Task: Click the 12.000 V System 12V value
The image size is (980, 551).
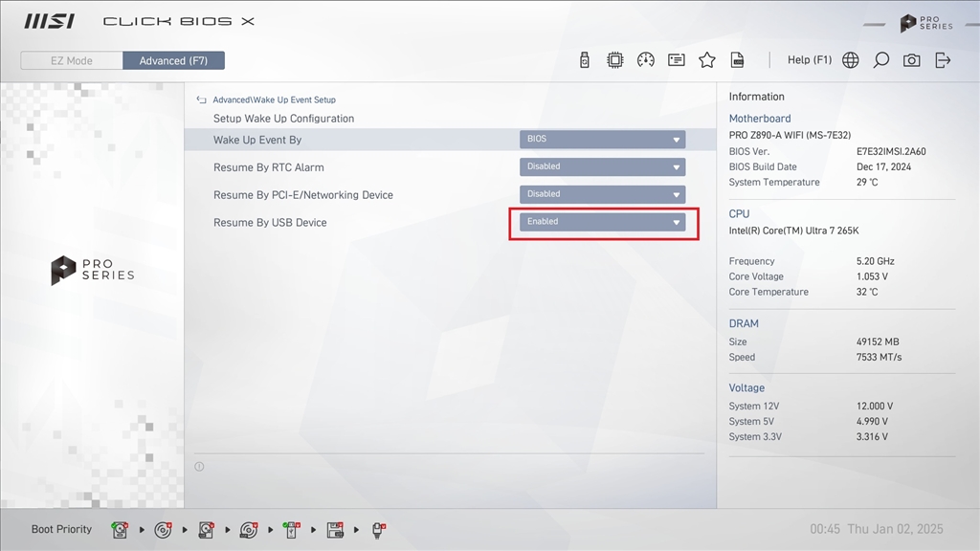Action: [x=875, y=406]
